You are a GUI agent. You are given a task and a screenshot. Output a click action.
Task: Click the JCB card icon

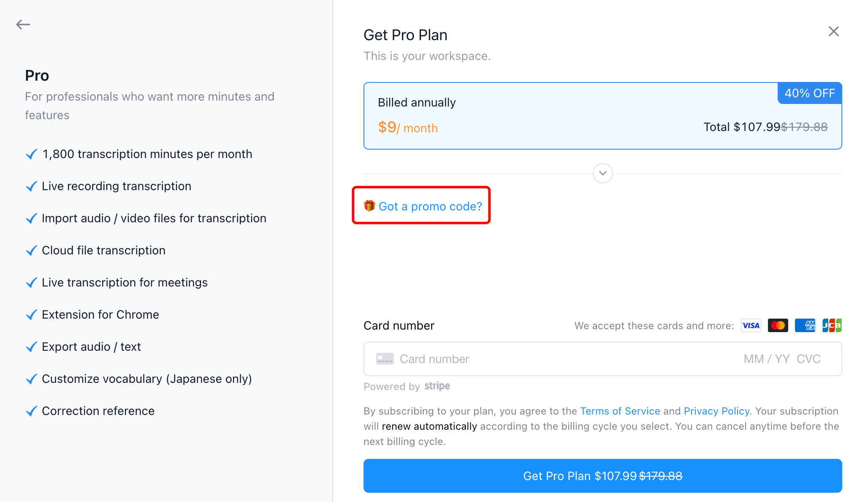click(x=832, y=325)
